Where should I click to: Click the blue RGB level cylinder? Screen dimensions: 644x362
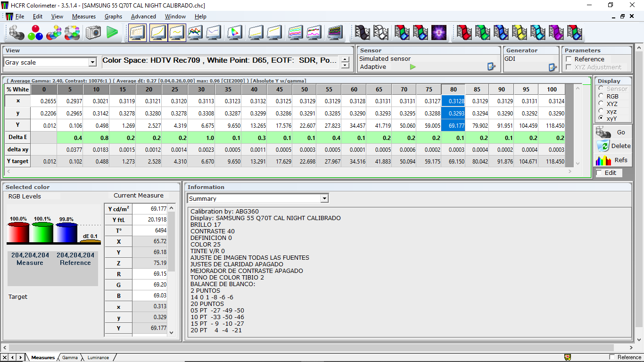click(x=66, y=233)
